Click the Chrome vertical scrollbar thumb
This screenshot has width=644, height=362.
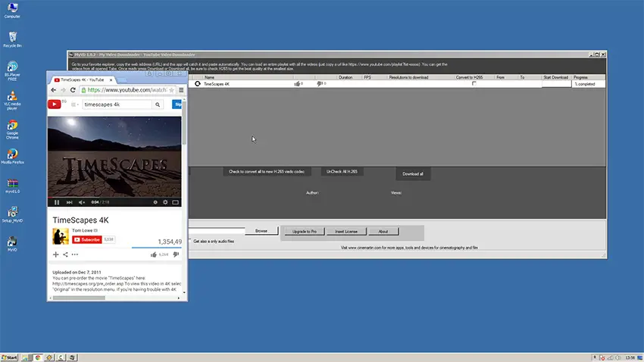tap(184, 123)
